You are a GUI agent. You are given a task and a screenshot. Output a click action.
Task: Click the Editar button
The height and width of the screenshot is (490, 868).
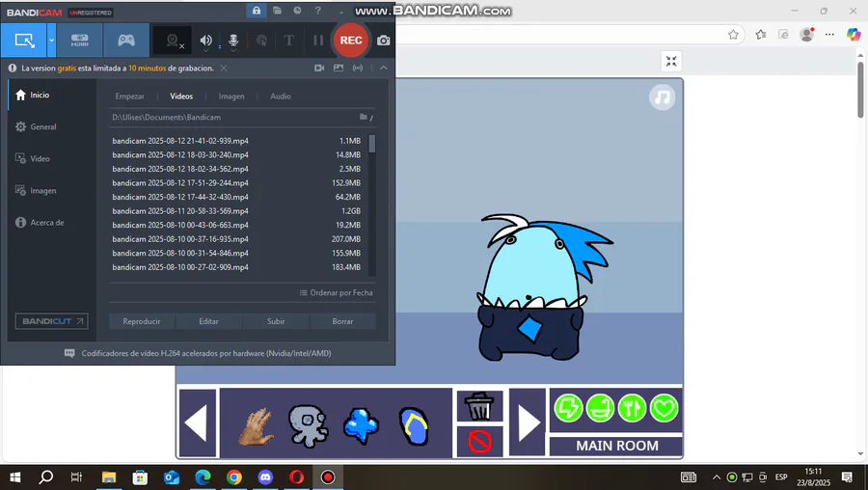(x=208, y=321)
